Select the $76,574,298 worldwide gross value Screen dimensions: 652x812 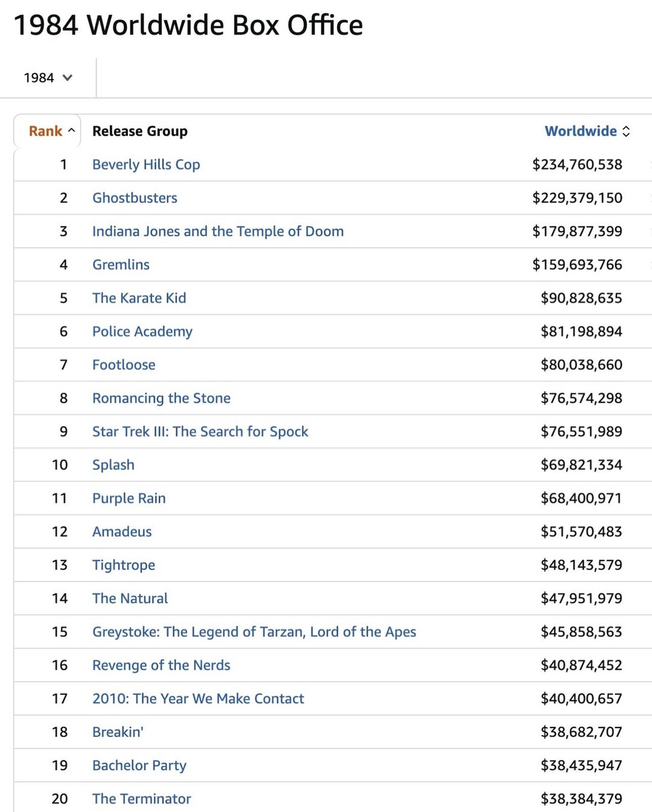click(x=581, y=398)
